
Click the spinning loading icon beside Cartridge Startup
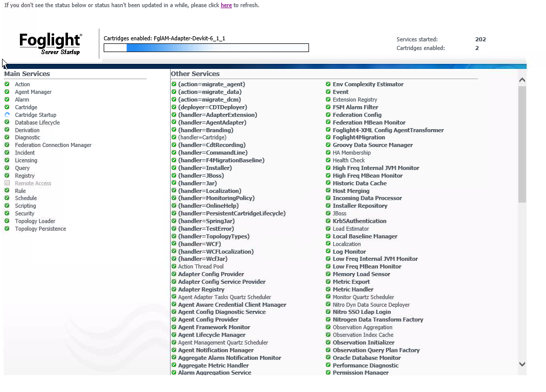point(7,115)
